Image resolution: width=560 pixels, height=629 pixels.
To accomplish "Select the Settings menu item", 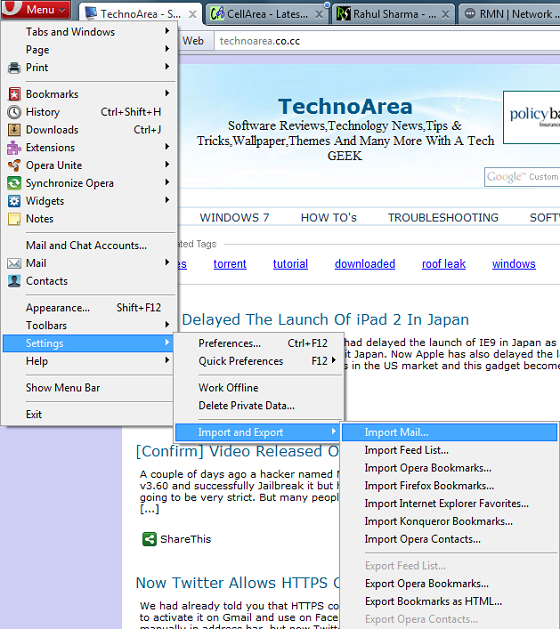I will pos(87,343).
